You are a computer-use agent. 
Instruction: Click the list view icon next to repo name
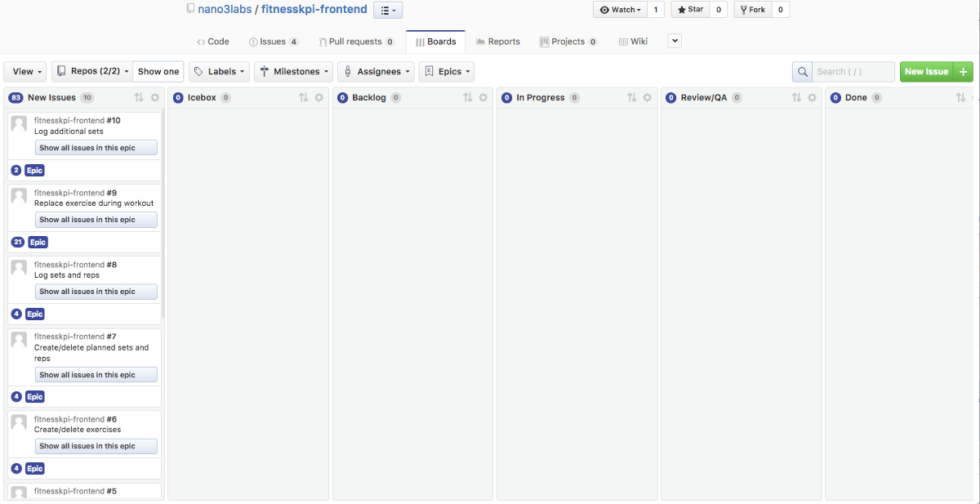pyautogui.click(x=388, y=11)
